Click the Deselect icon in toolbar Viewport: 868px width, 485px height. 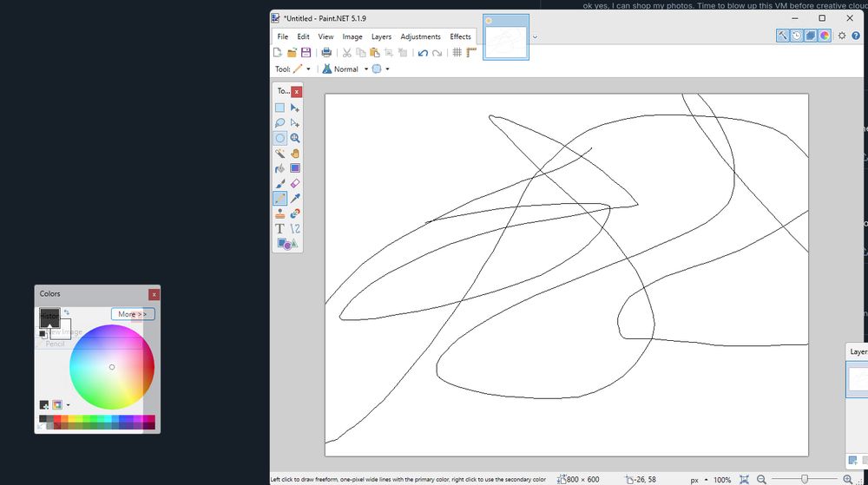point(403,53)
